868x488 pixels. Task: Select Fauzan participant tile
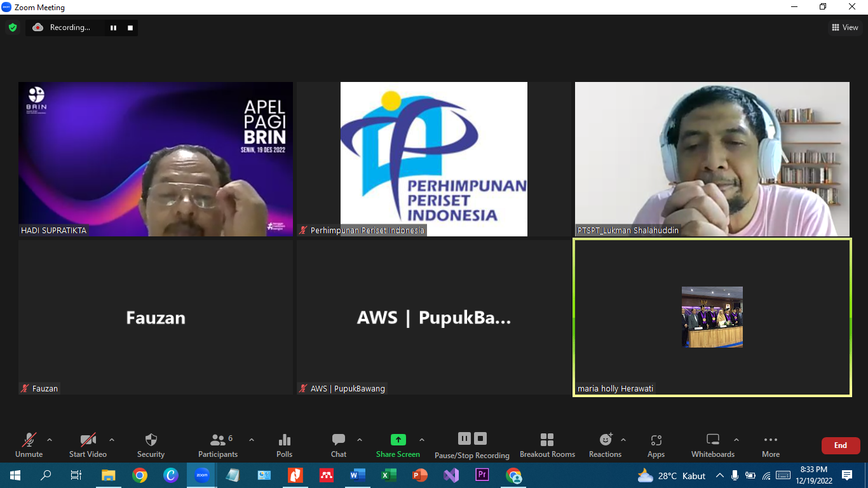coord(156,317)
